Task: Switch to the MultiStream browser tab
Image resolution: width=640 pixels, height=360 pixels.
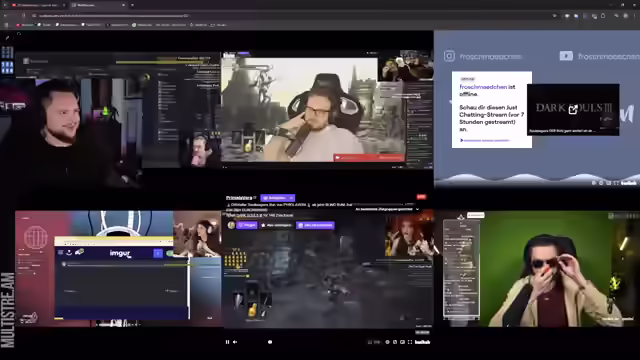Action: [x=98, y=5]
